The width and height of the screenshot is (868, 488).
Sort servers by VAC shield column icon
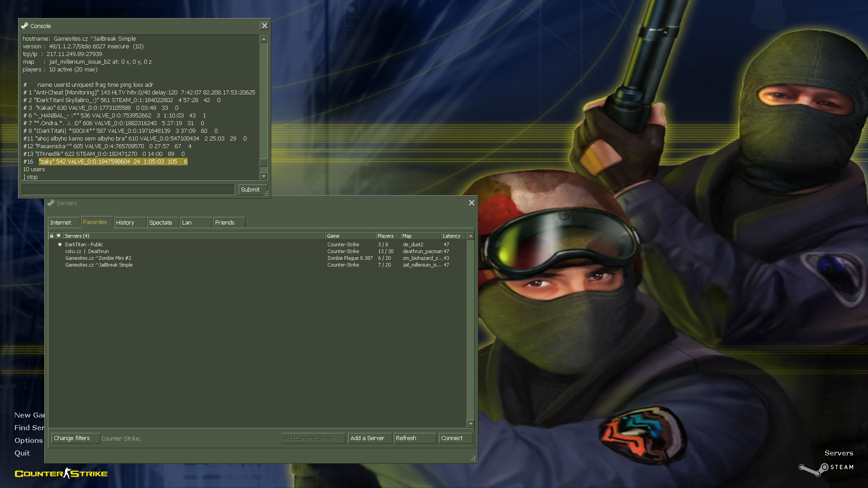[x=59, y=236]
